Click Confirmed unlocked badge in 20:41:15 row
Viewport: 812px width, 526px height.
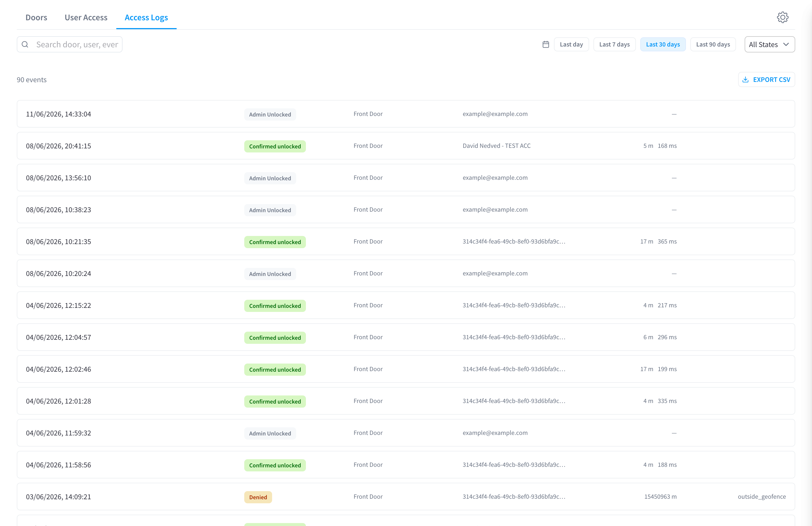tap(275, 146)
